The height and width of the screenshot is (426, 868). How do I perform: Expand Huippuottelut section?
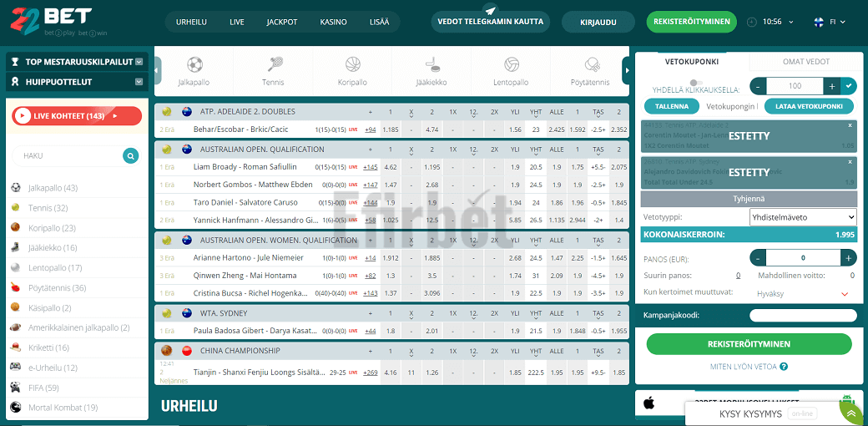77,82
